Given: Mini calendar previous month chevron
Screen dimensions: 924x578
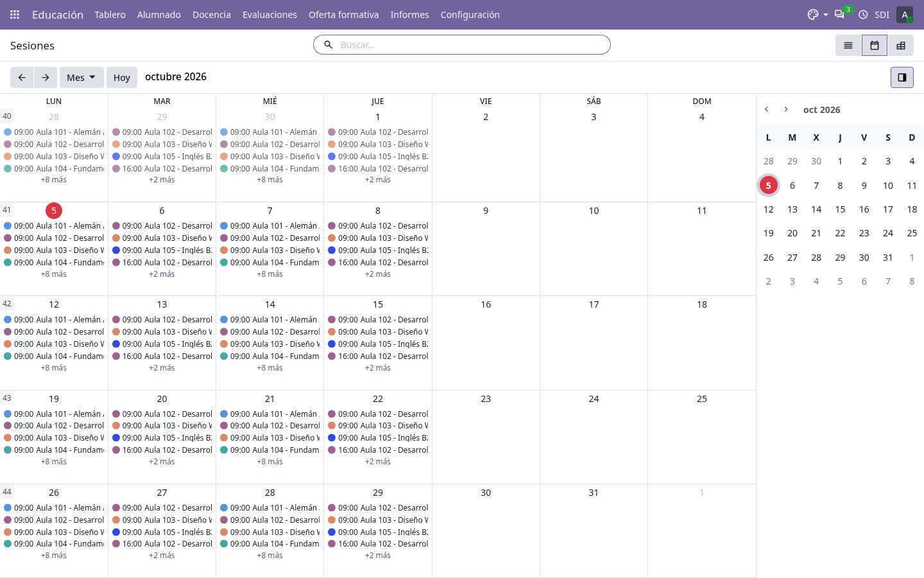Looking at the screenshot, I should pyautogui.click(x=766, y=109).
